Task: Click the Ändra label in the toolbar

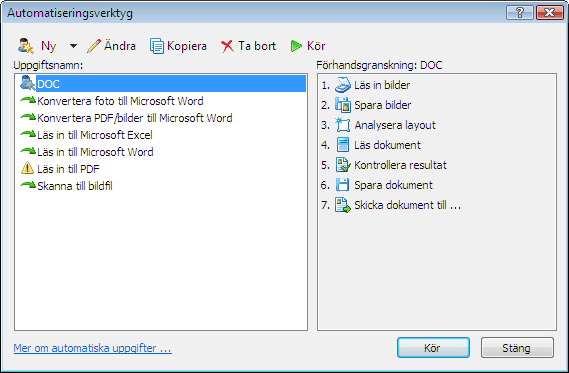Action: click(x=120, y=46)
